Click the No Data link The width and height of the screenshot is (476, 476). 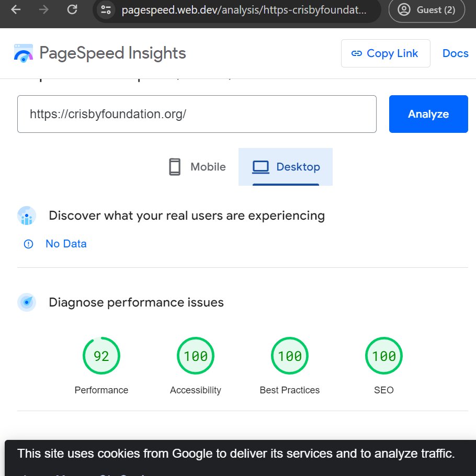66,244
